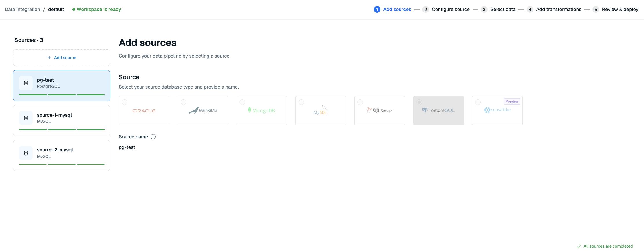This screenshot has width=644, height=252.
Task: Go to step 1 Add sources
Action: coord(392,9)
